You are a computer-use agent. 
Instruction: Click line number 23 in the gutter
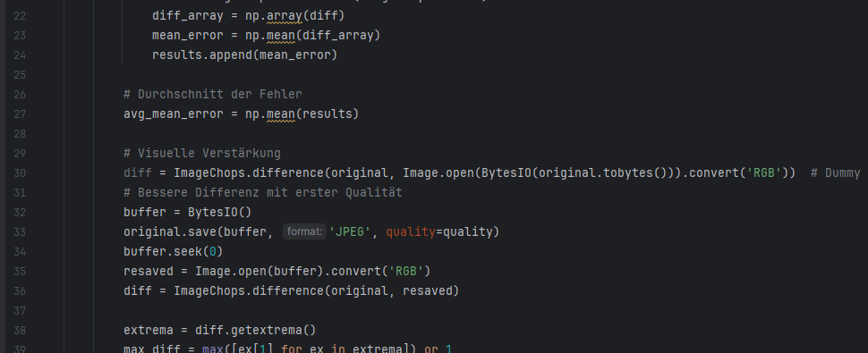click(x=19, y=36)
